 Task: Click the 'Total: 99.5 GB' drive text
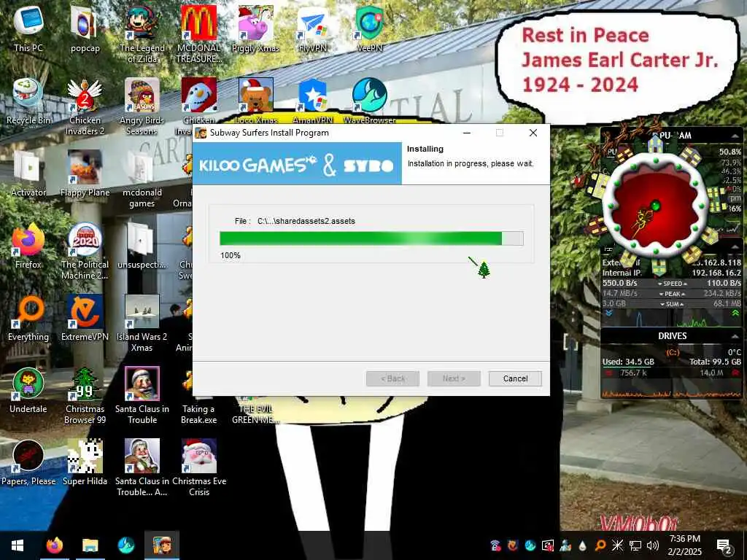[715, 362]
